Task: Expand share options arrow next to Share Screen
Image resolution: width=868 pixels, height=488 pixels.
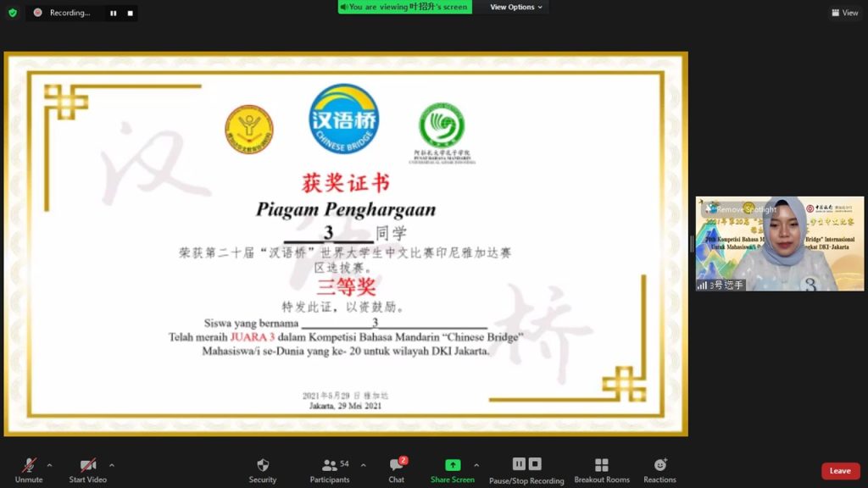Action: [476, 465]
